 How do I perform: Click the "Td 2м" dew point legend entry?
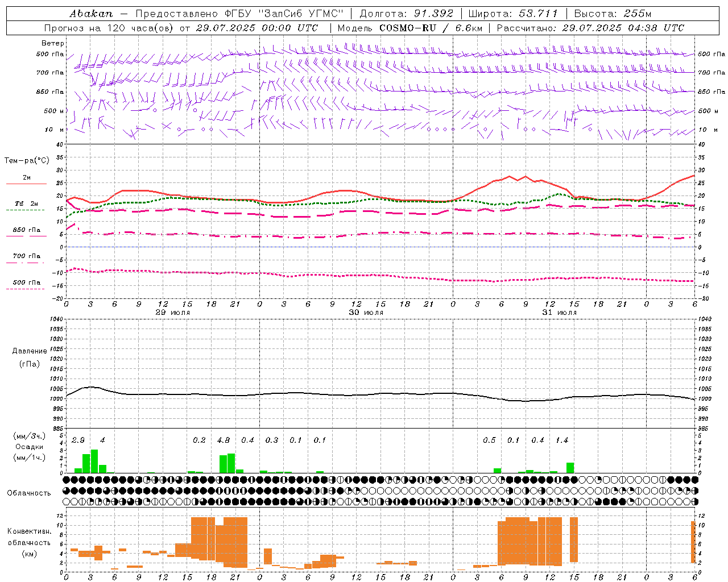(x=27, y=203)
